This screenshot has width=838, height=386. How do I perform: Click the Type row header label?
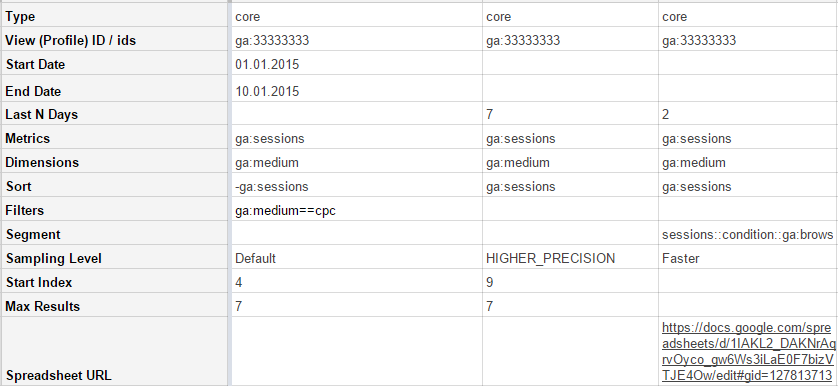20,17
